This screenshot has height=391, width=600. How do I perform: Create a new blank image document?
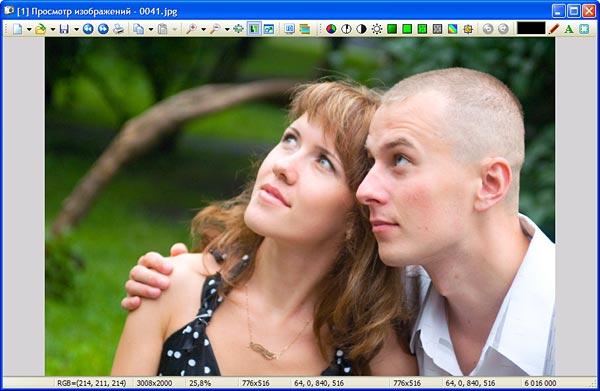tap(18, 29)
